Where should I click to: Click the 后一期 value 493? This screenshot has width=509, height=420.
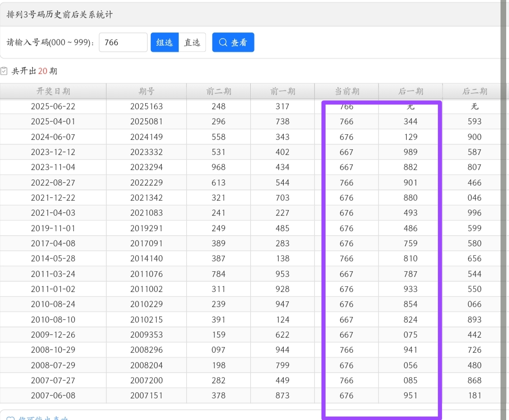point(410,213)
